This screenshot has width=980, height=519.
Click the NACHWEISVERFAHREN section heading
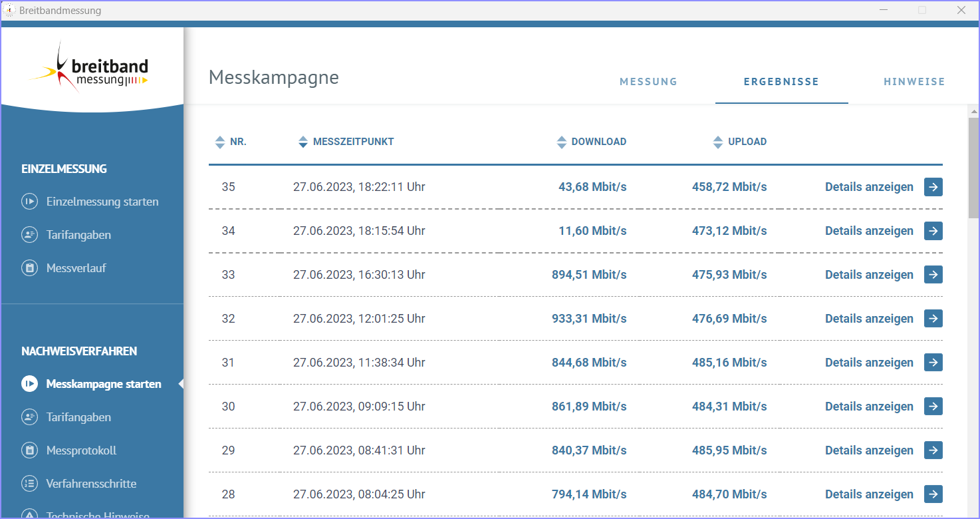(x=79, y=351)
